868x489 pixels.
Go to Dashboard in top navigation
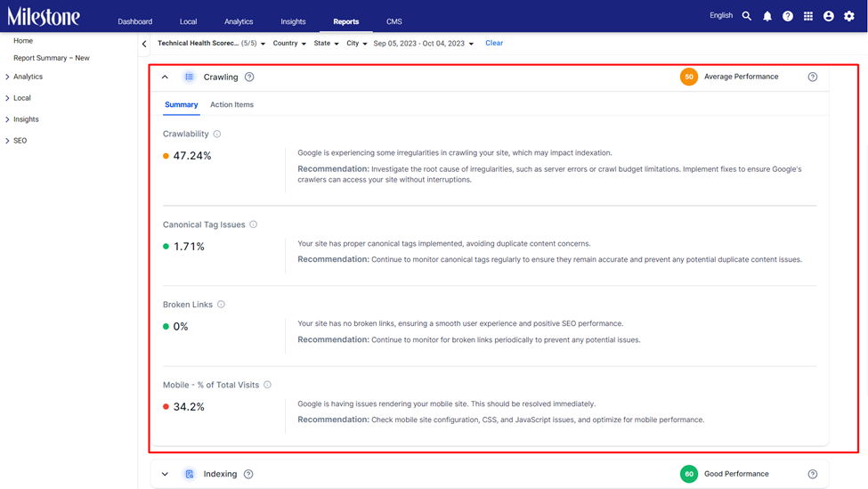click(x=135, y=21)
